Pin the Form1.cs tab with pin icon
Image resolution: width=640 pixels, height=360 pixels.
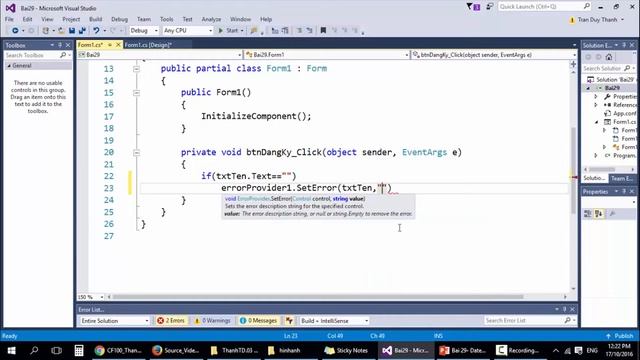(x=110, y=44)
